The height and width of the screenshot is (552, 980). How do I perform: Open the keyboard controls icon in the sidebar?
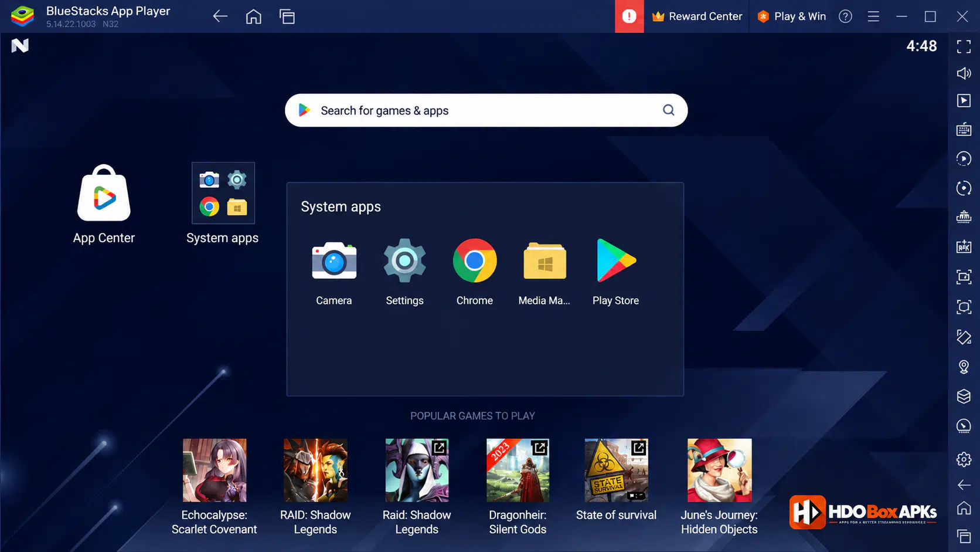tap(964, 130)
